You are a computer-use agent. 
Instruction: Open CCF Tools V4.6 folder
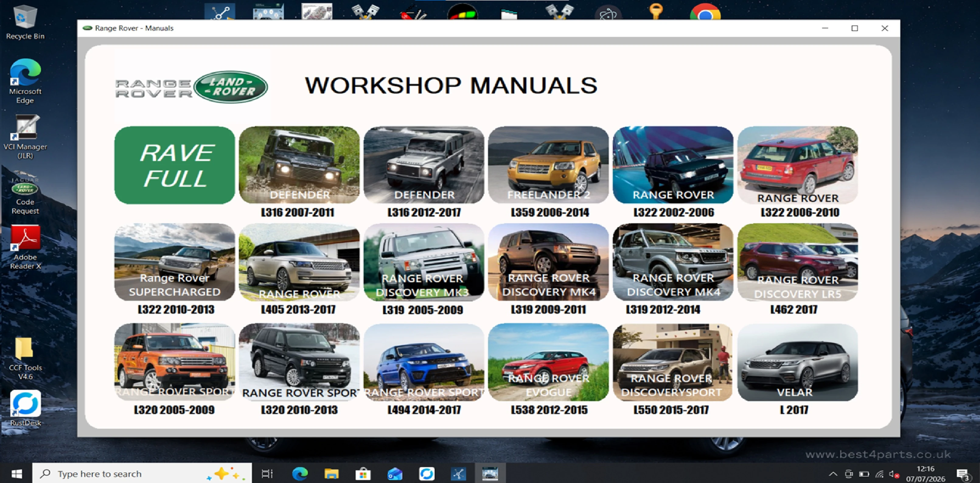pos(25,359)
